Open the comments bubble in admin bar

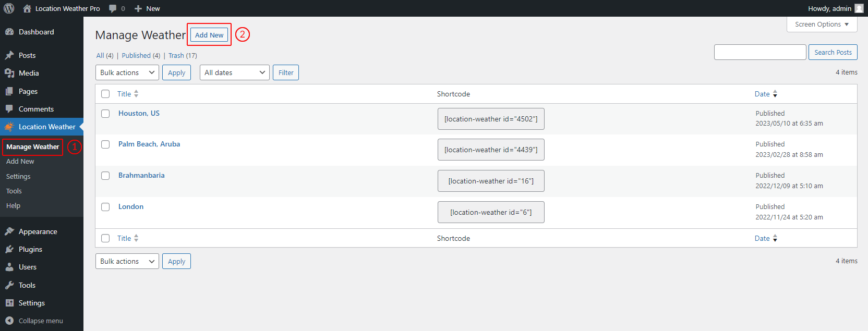tap(113, 8)
